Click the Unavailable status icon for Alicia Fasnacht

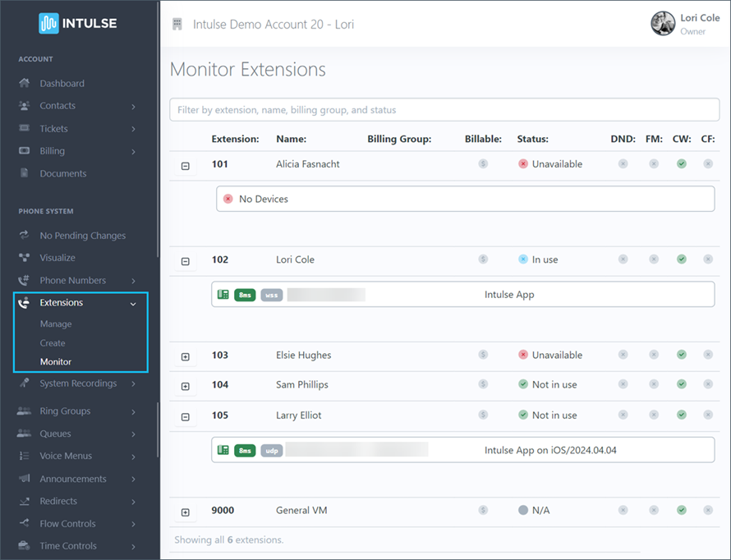click(523, 163)
